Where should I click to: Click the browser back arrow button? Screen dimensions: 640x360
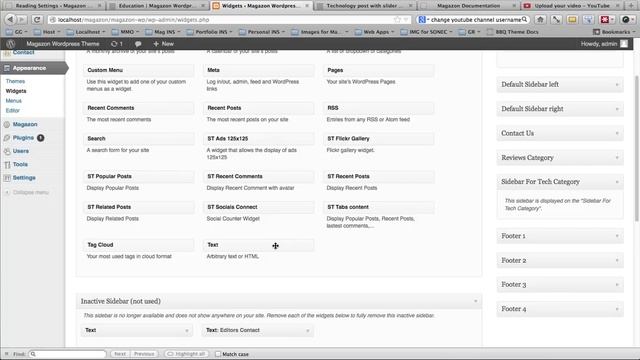[11, 19]
